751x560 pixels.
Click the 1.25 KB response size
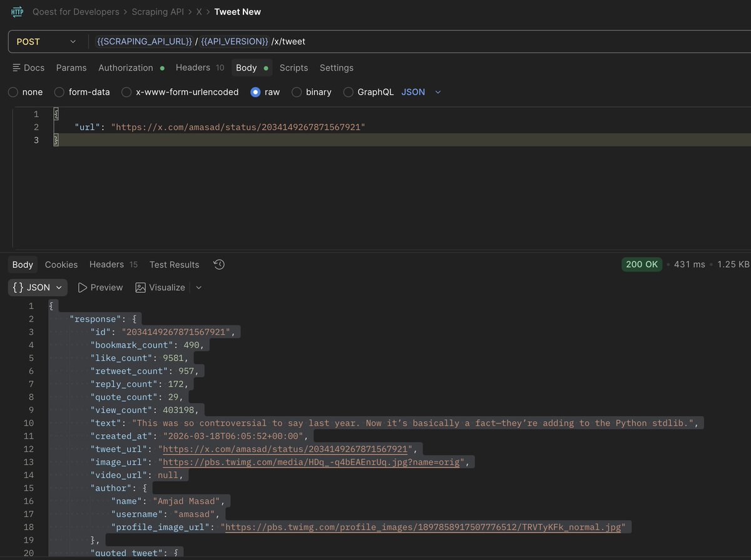733,265
